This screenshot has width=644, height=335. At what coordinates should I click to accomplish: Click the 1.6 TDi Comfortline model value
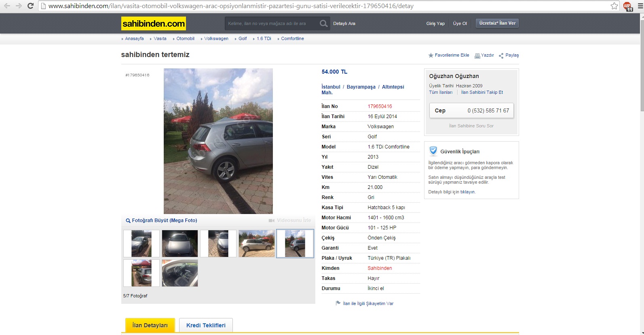(388, 147)
